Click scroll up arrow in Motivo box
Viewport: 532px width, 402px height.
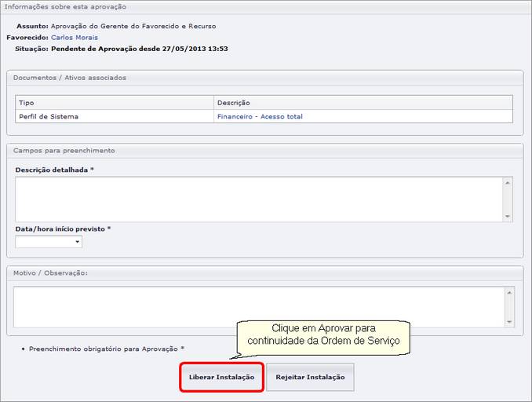[x=509, y=292]
